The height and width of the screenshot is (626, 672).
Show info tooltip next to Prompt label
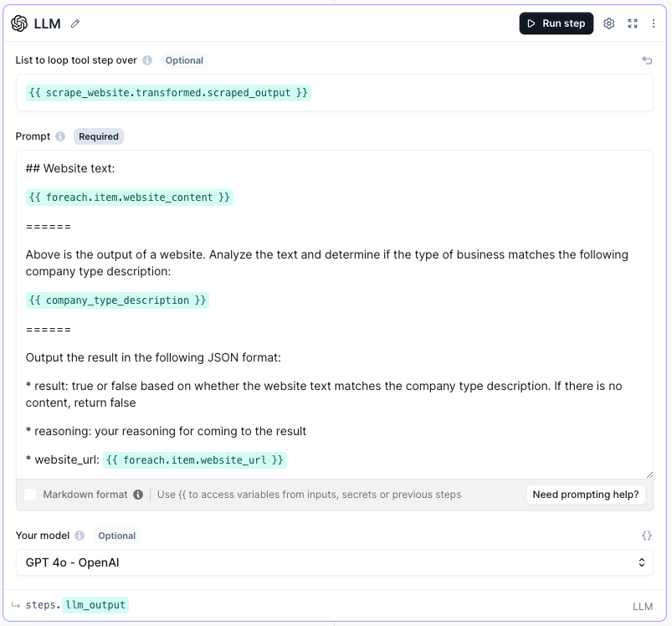[x=60, y=136]
